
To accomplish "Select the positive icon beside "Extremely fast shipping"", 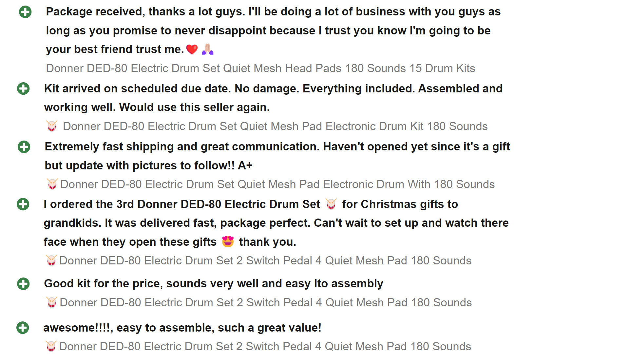I will click(24, 147).
